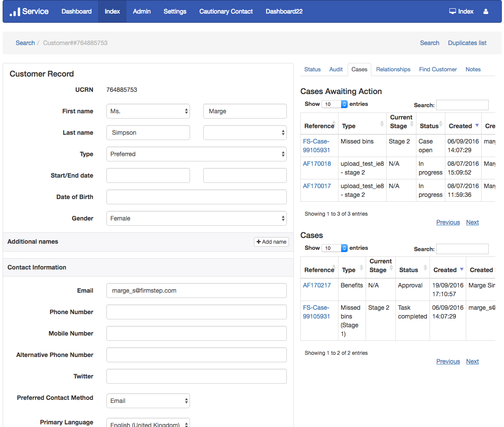Open the Primary Language dropdown

click(x=148, y=423)
